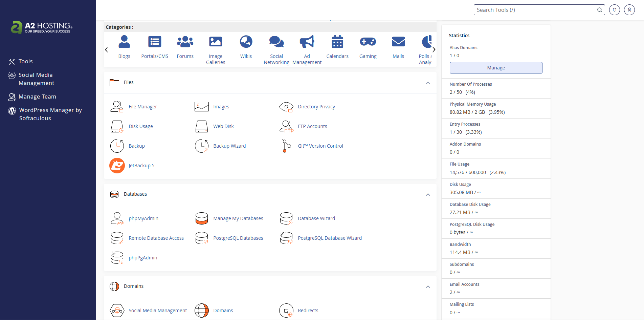This screenshot has width=644, height=320.
Task: Collapse the Domains section
Action: pyautogui.click(x=428, y=287)
